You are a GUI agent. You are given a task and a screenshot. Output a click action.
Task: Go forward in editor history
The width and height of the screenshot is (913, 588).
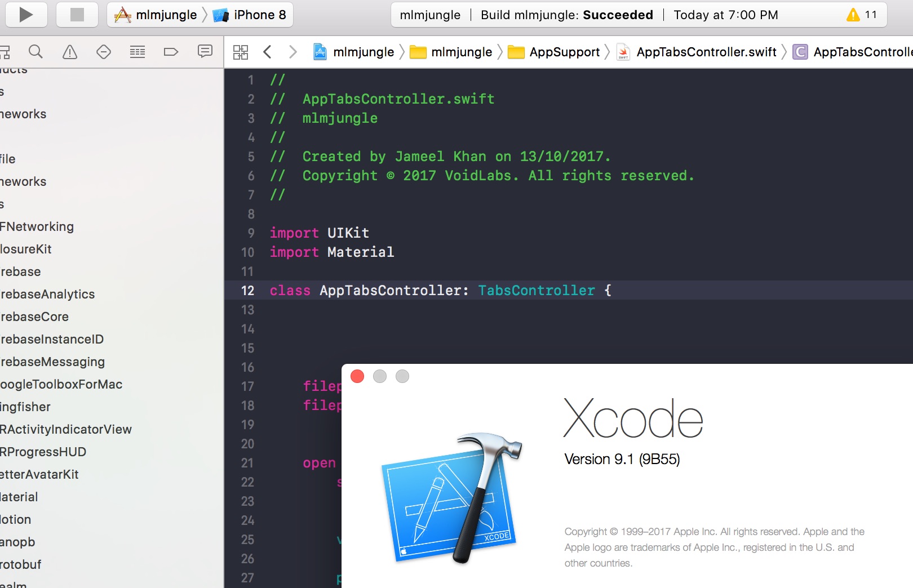coord(292,52)
